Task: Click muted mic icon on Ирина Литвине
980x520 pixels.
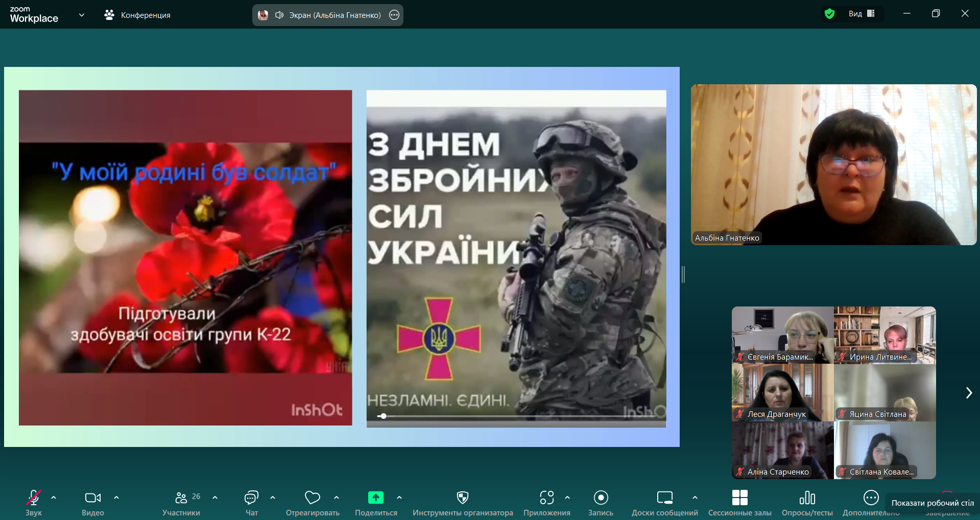Action: pos(842,357)
